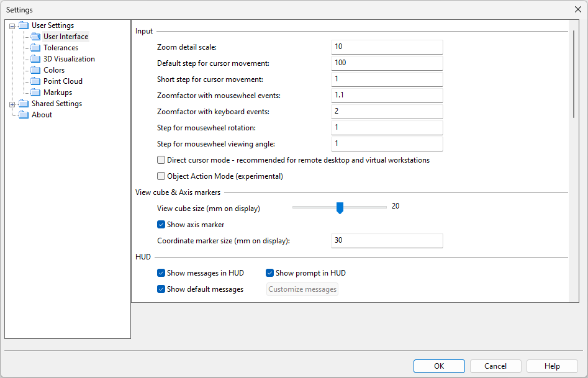Click the About folder icon
Viewport: 588px width, 378px height.
[24, 115]
